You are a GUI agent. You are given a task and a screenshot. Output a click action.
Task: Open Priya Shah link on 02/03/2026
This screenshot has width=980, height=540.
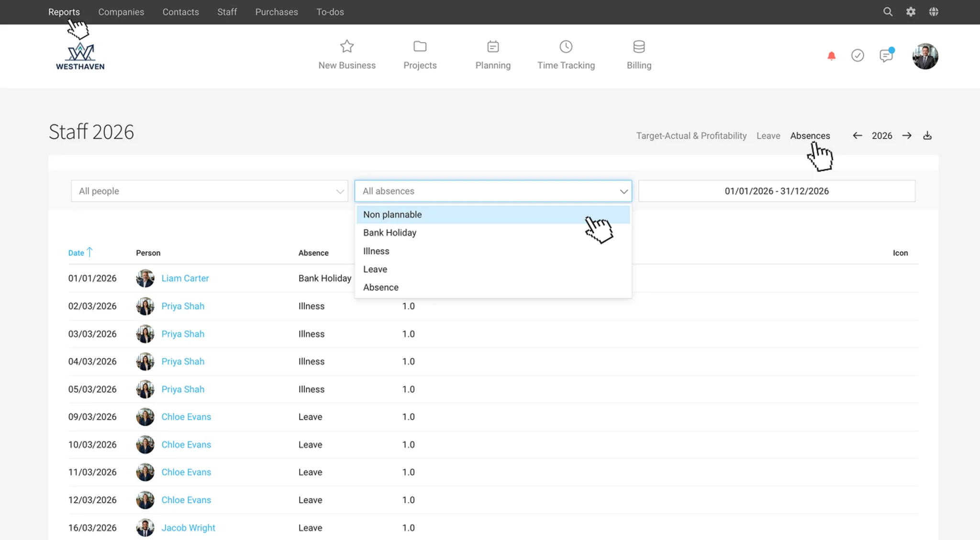[183, 306]
